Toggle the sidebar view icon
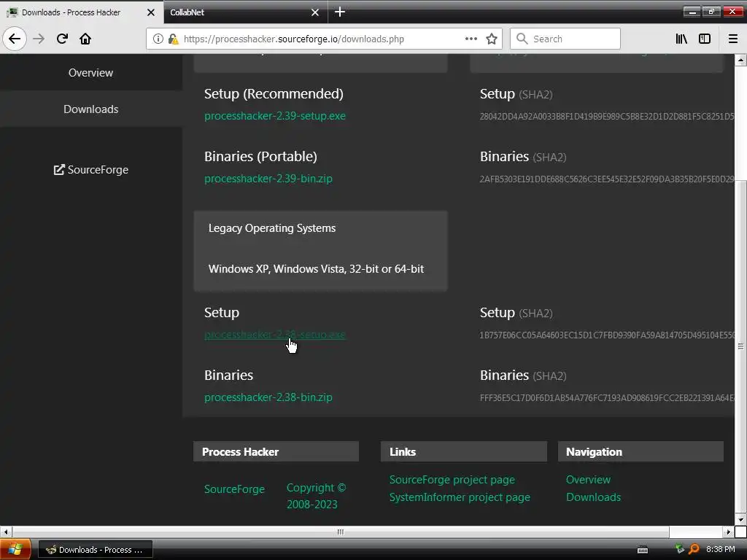The width and height of the screenshot is (747, 560). pos(705,39)
